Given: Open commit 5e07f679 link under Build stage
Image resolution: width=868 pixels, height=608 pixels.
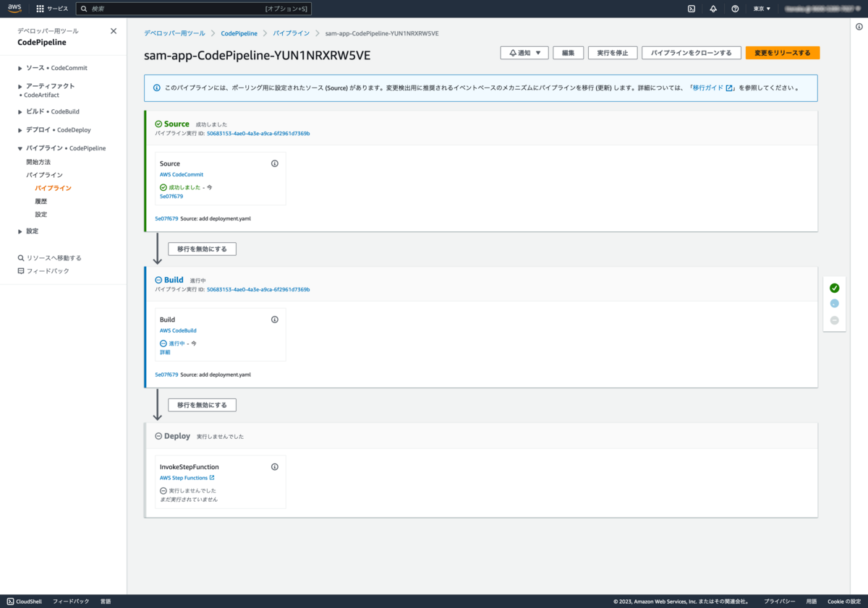Looking at the screenshot, I should point(166,374).
